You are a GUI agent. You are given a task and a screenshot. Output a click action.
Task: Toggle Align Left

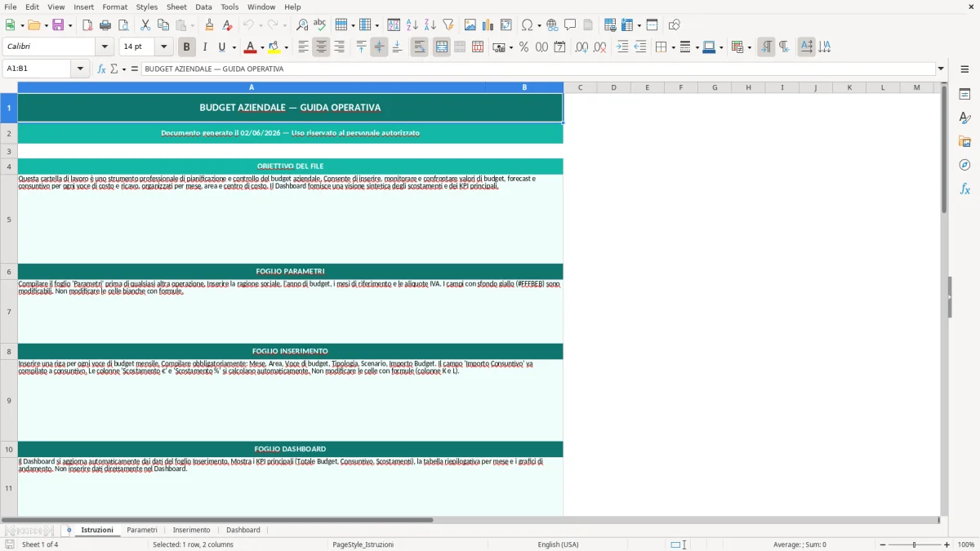point(303,47)
